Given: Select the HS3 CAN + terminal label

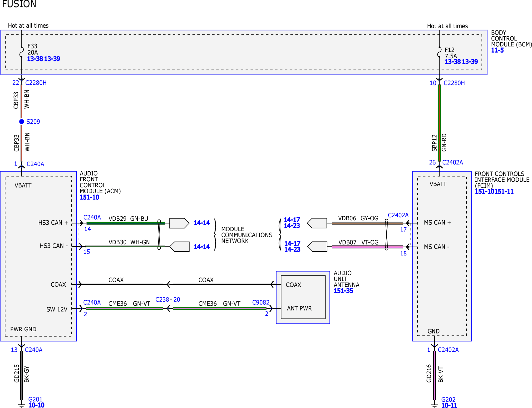Looking at the screenshot, I should click(53, 223).
